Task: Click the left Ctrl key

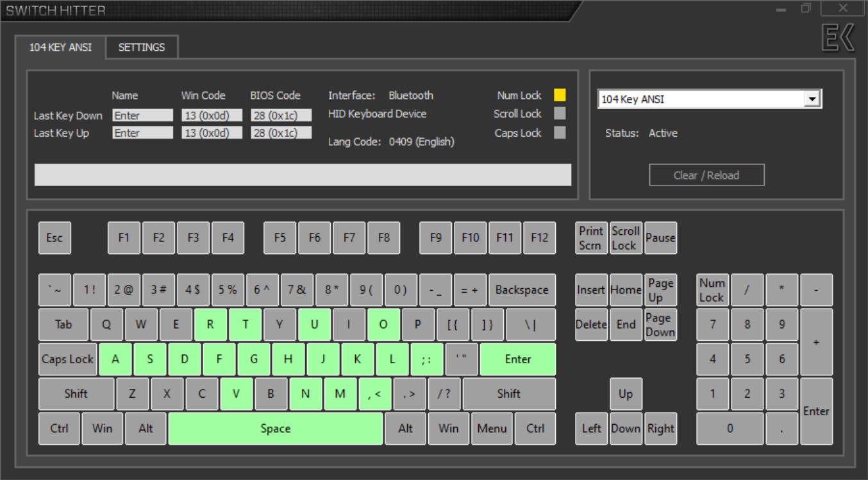Action: (59, 429)
